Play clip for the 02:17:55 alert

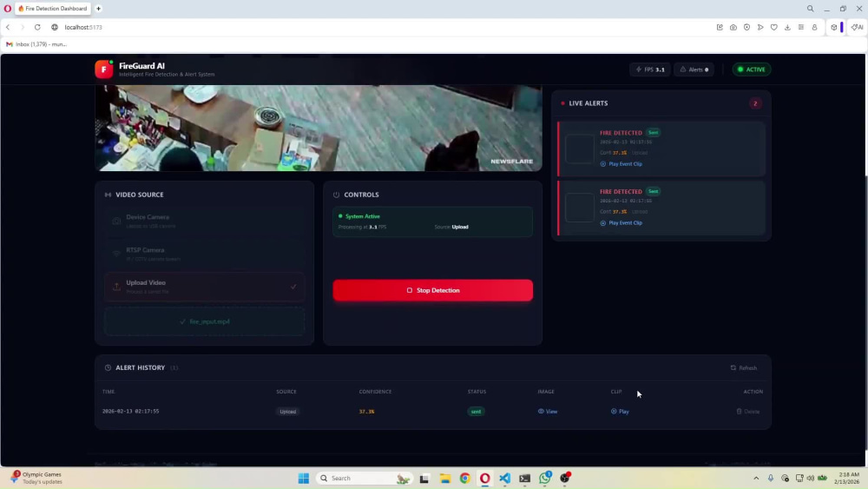click(620, 412)
